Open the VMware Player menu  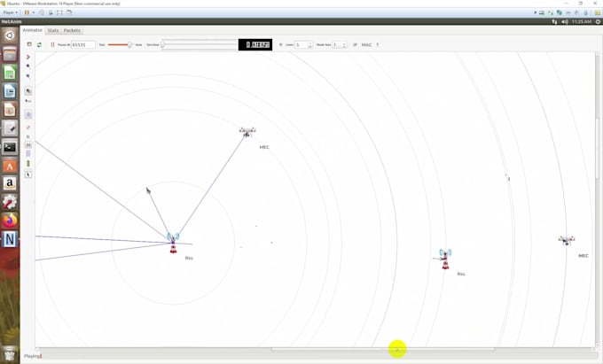[11, 12]
